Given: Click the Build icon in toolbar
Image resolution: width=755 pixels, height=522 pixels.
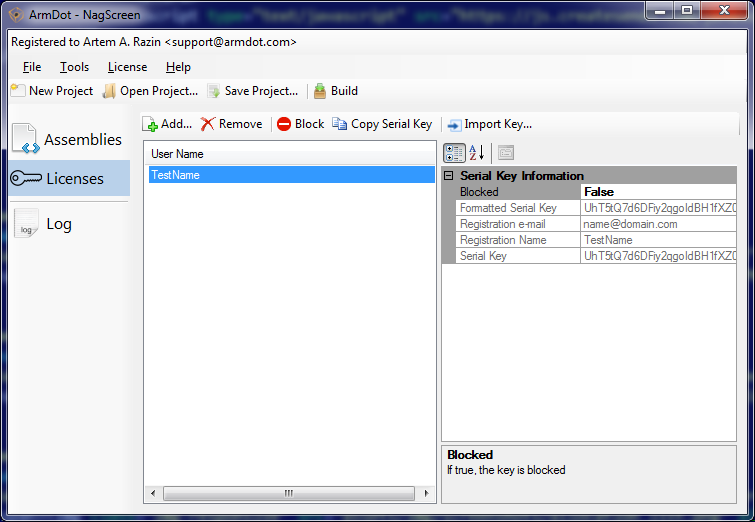Looking at the screenshot, I should 320,91.
